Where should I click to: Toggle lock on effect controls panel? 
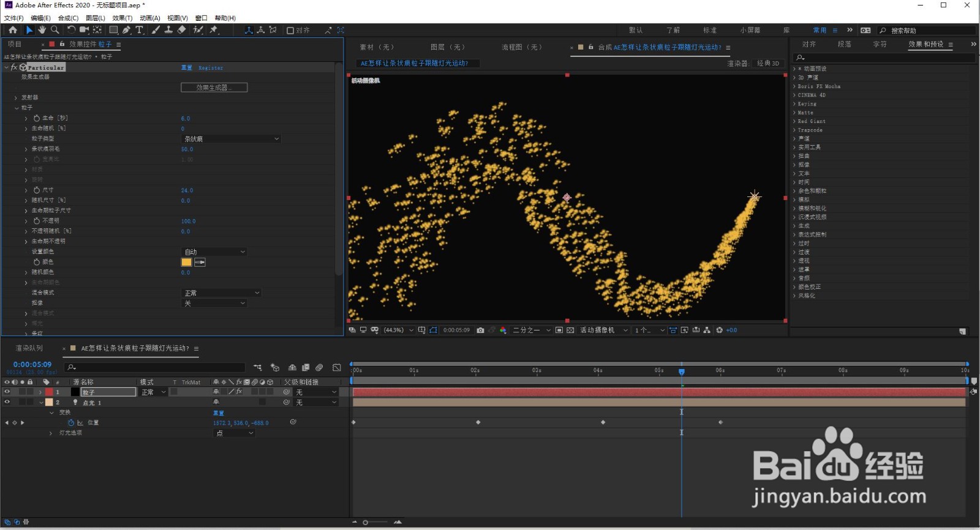click(x=62, y=44)
